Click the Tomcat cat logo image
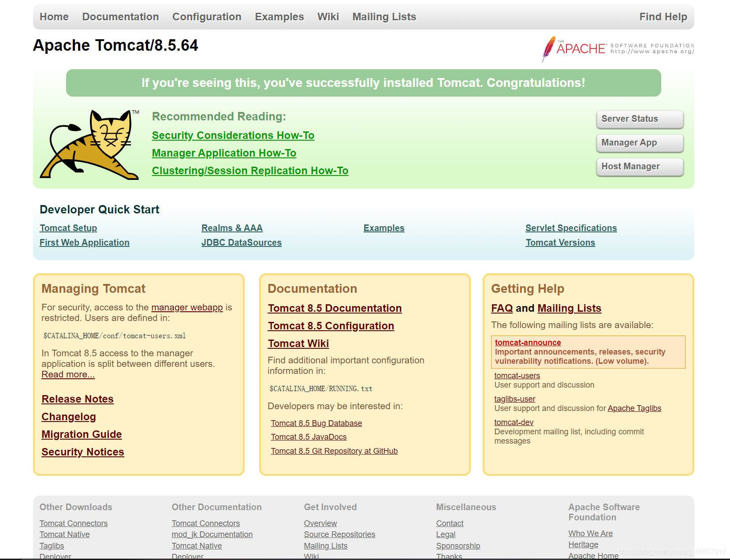 [90, 145]
